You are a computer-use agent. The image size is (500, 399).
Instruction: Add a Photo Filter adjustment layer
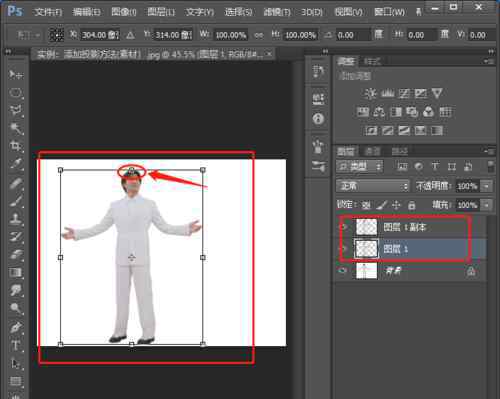(412, 112)
